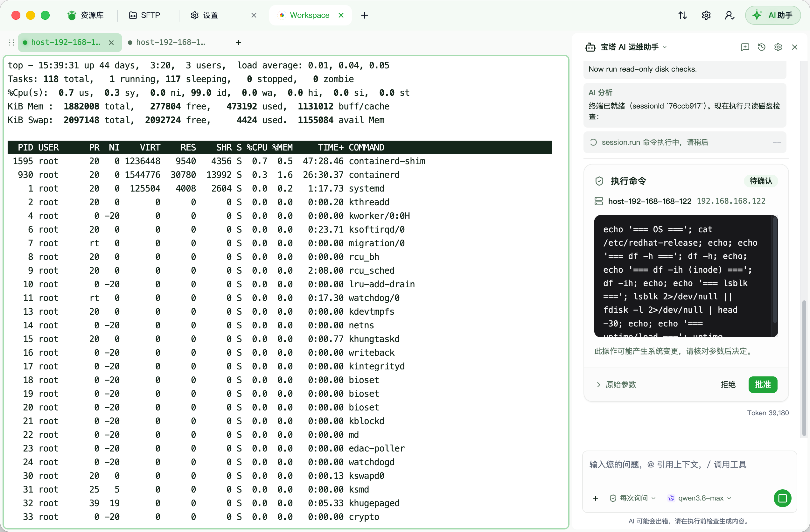This screenshot has height=532, width=810.
Task: Click the AI panel vertical scrollbar
Action: click(804, 367)
